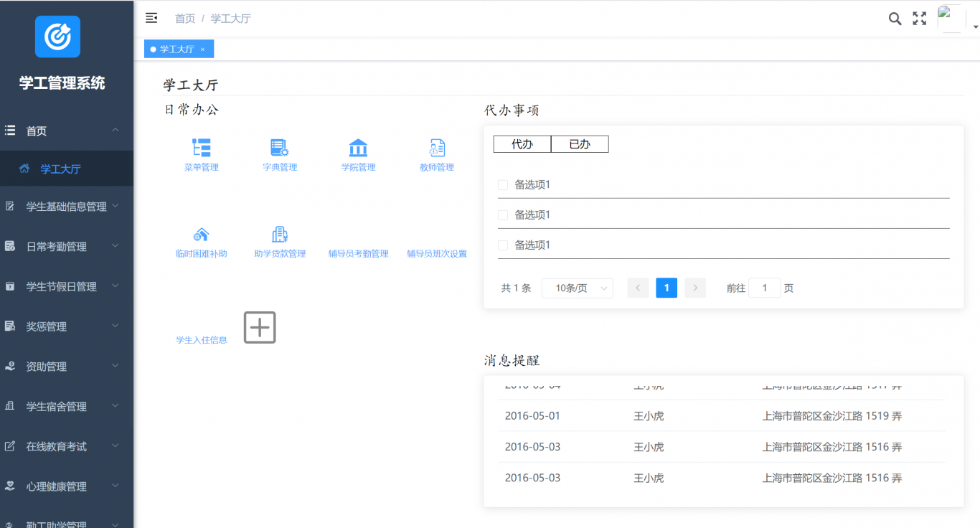Select 学工大厅 in the sidebar
This screenshot has width=980, height=528.
[67, 169]
